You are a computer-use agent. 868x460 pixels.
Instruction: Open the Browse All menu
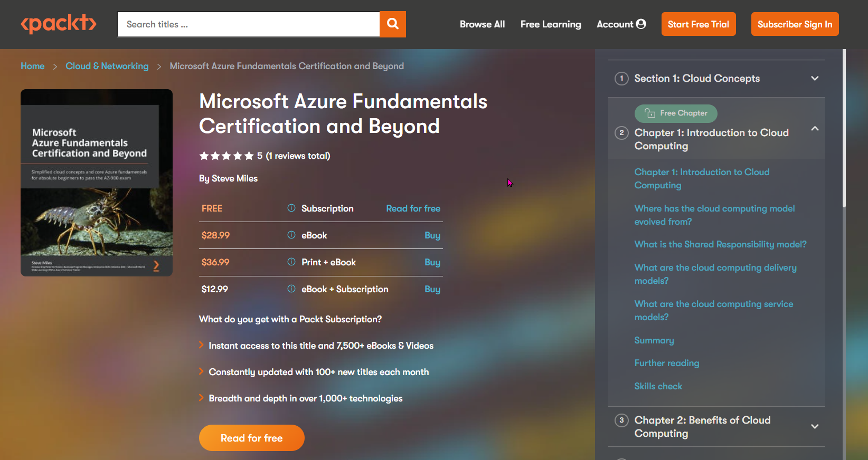pos(482,24)
